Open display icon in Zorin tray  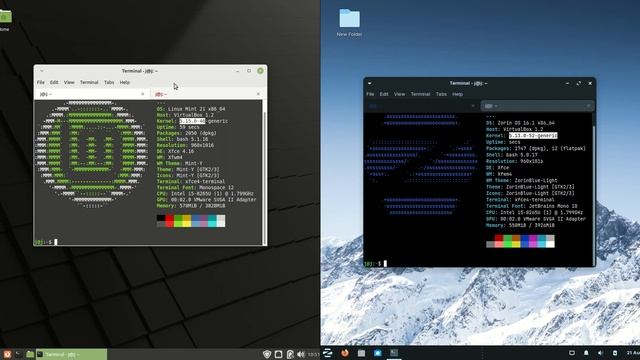[x=572, y=353]
